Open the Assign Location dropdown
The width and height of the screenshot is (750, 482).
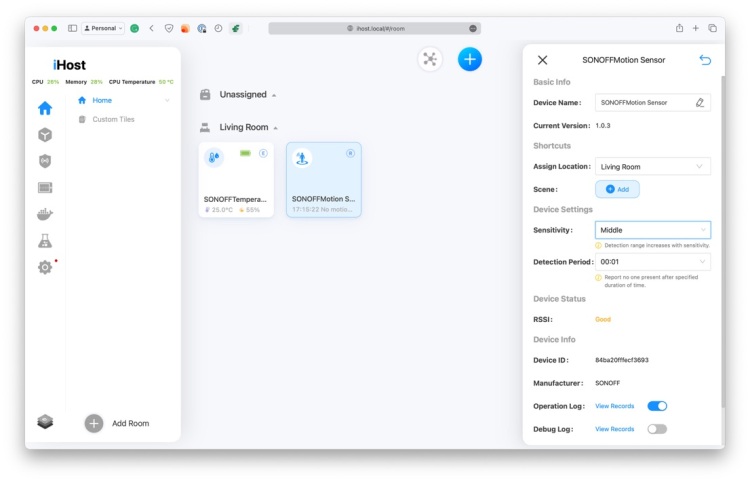pyautogui.click(x=652, y=166)
